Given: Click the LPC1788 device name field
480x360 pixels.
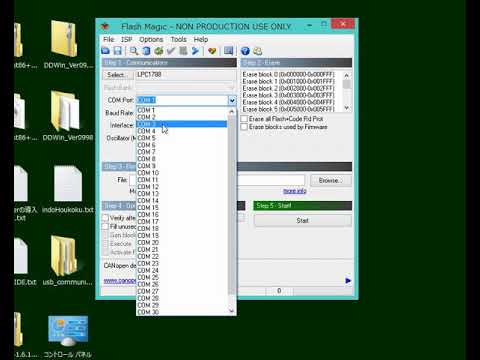Looking at the screenshot, I should [185, 75].
